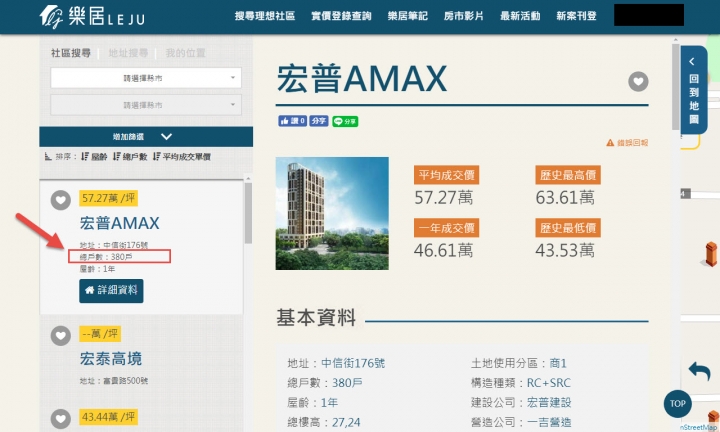The image size is (720, 432).
Task: Expand the 增加篩選 filter bar
Action: [146, 136]
